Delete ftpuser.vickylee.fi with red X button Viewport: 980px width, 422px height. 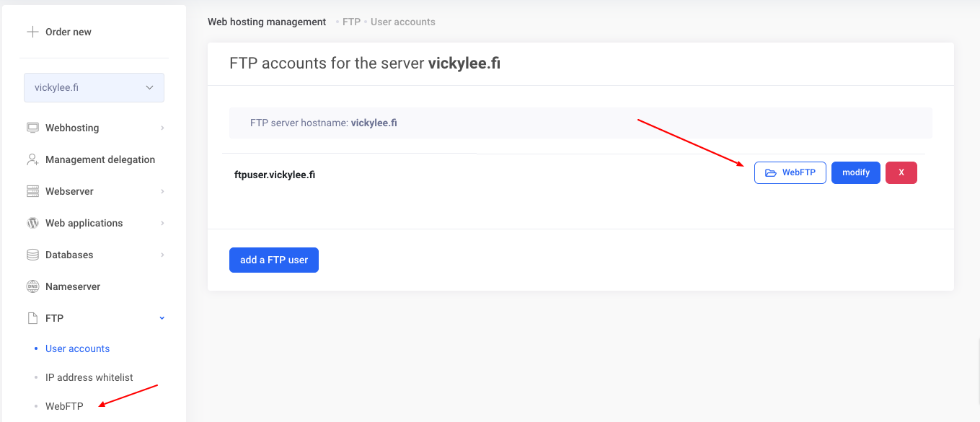[x=901, y=172]
